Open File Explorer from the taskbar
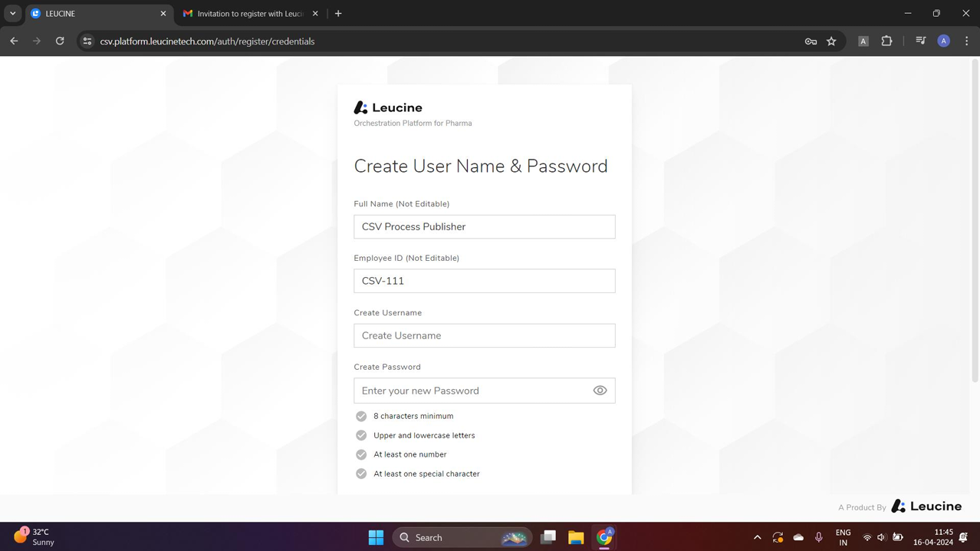 (x=576, y=537)
